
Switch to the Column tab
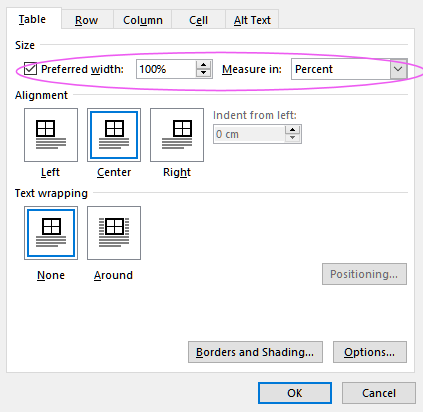(x=143, y=20)
